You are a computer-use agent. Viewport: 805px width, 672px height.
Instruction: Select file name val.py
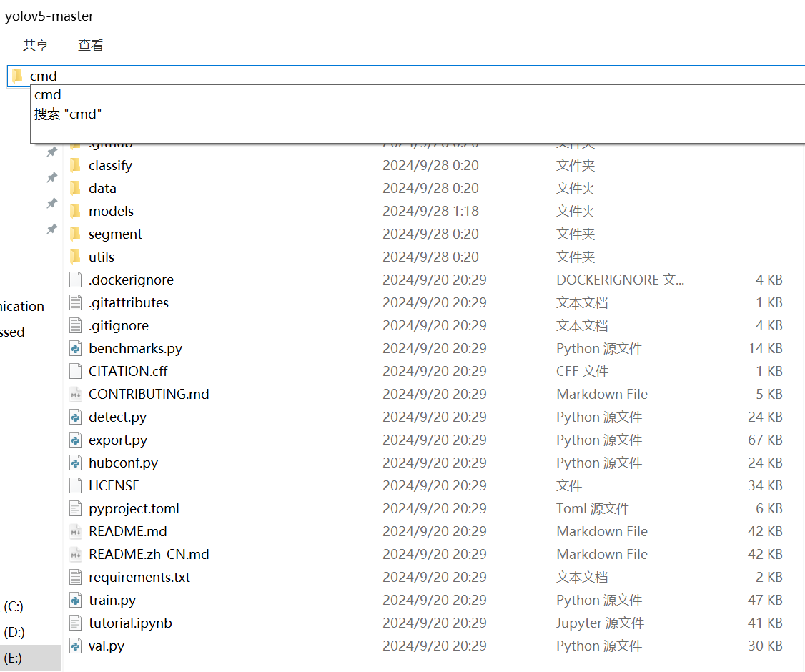107,646
